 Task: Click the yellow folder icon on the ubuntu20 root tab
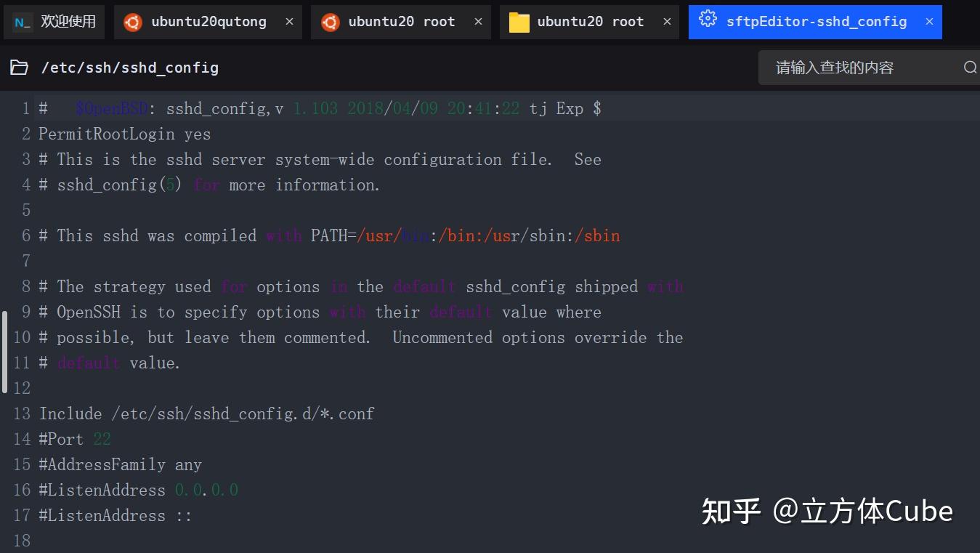tap(519, 22)
